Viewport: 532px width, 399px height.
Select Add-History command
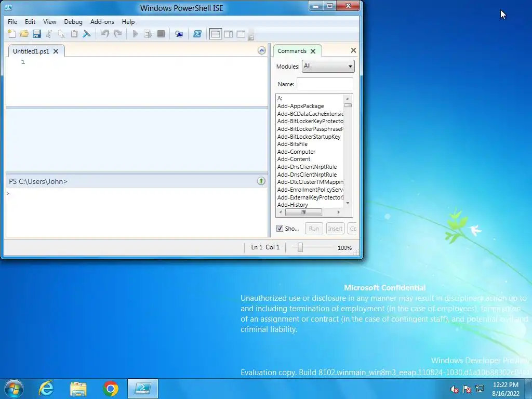(292, 205)
